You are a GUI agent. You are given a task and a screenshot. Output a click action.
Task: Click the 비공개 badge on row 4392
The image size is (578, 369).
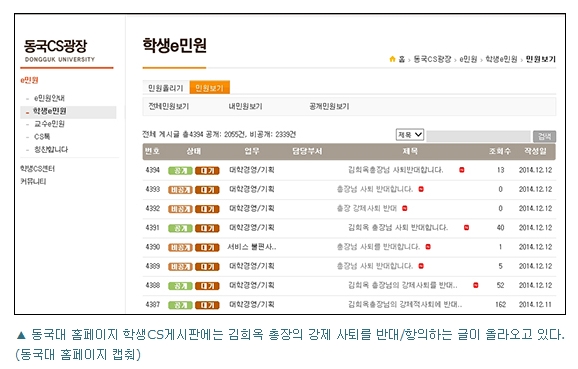[x=180, y=209]
